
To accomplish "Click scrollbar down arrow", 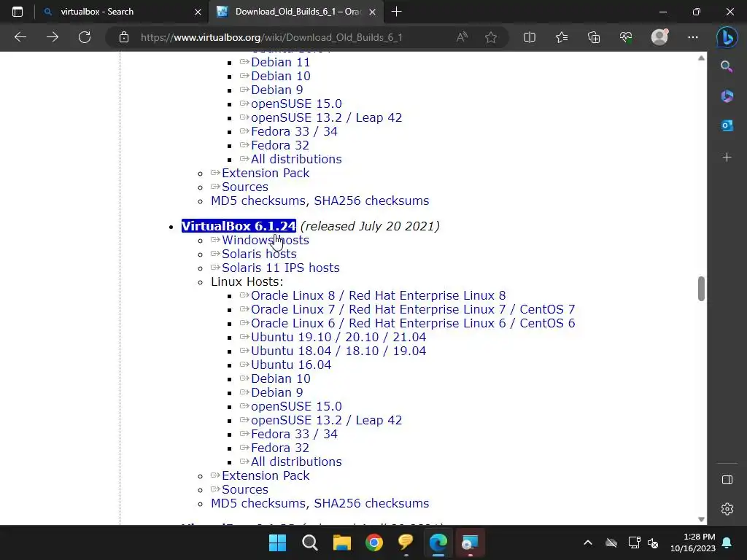I will pyautogui.click(x=701, y=519).
